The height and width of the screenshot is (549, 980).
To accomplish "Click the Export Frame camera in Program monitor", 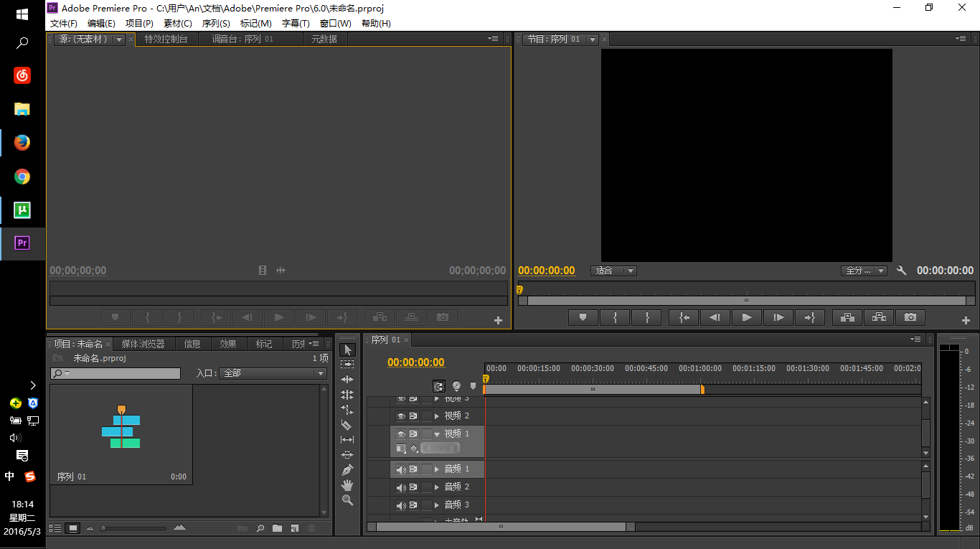I will click(910, 317).
